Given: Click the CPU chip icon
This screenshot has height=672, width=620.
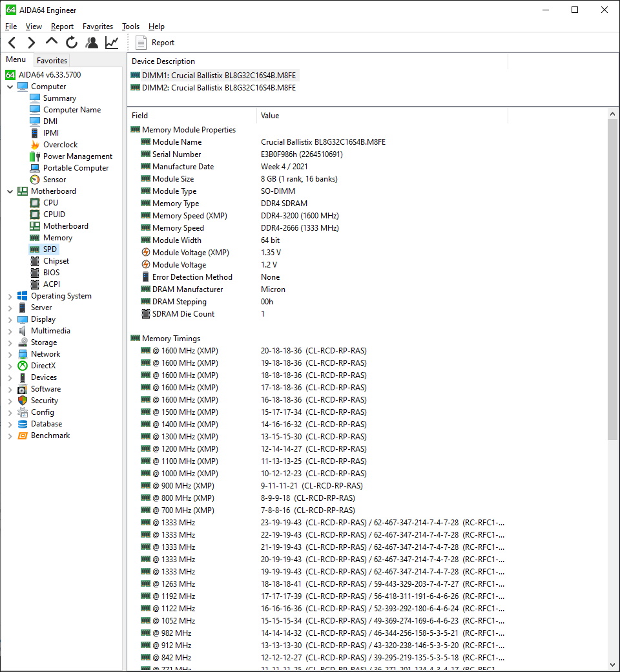Looking at the screenshot, I should [x=35, y=203].
